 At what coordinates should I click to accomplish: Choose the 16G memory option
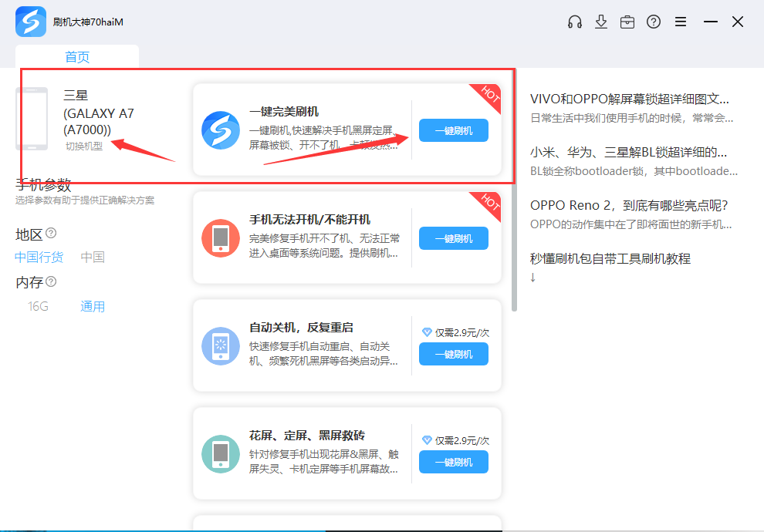39,307
